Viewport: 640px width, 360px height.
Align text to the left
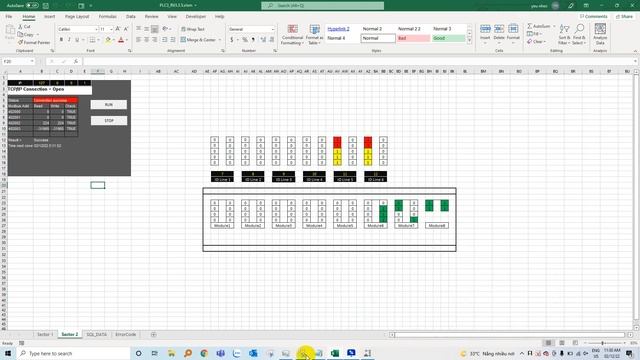click(139, 40)
